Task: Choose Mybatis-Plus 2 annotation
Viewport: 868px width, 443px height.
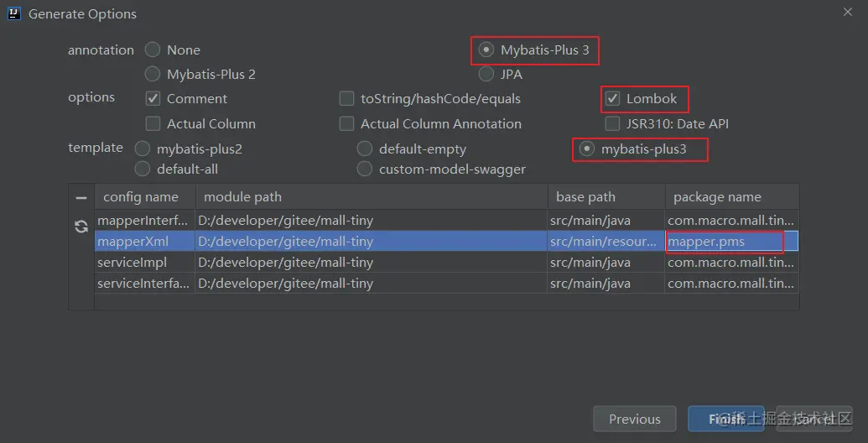Action: pos(153,74)
